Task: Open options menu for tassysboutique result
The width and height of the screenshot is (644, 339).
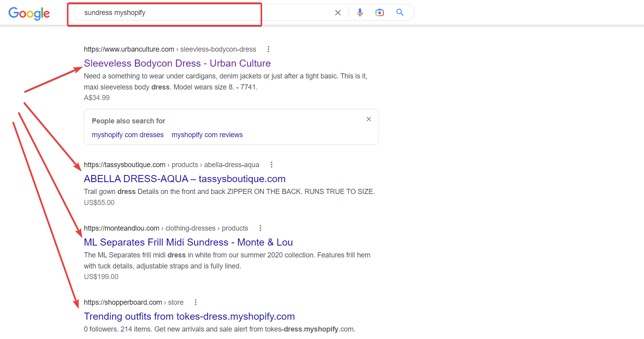Action: 272,165
